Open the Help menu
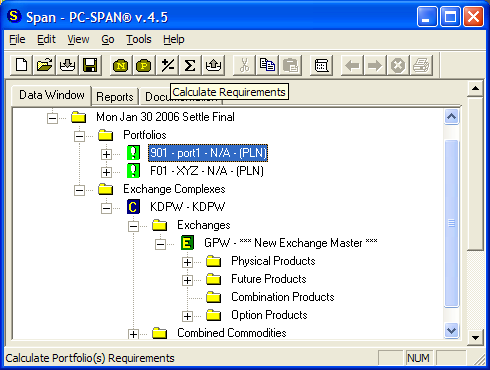Screen dimensions: 490x370 174,39
